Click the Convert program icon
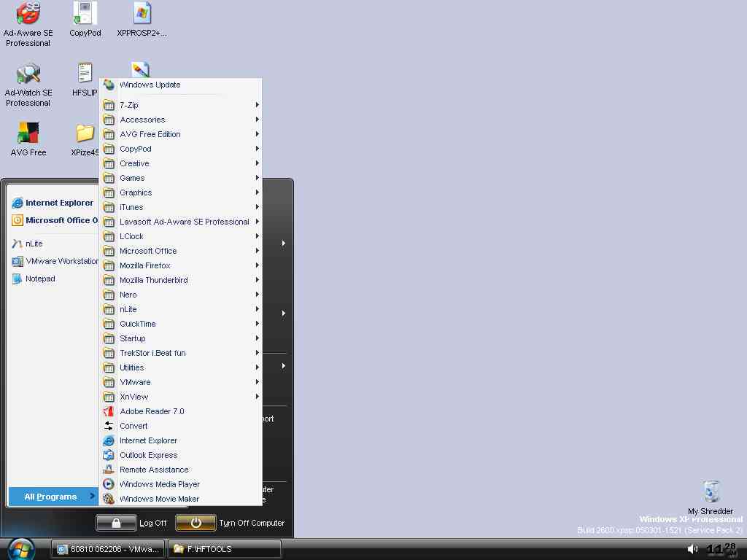 109,426
